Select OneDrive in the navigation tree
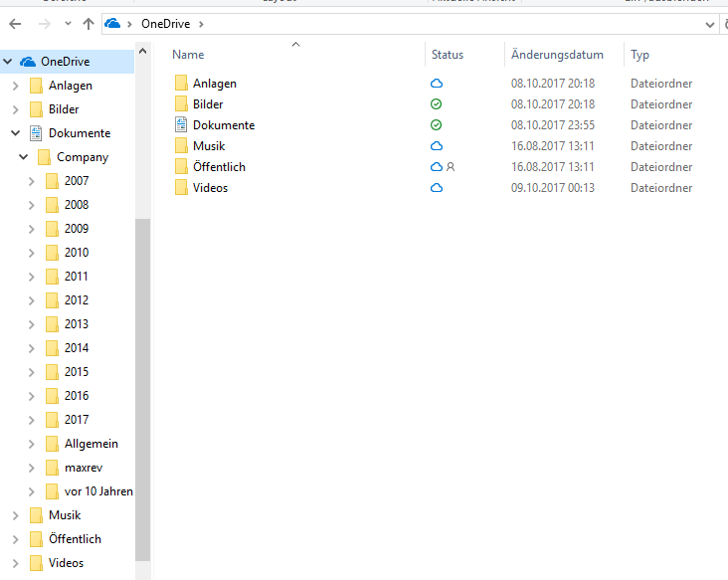Image resolution: width=728 pixels, height=580 pixels. (x=65, y=62)
